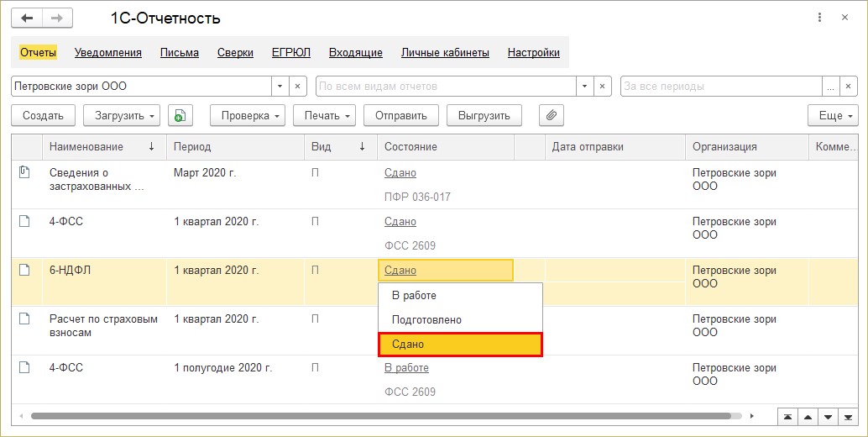Click Сдано link for Сведения о застрахованных

[x=400, y=173]
